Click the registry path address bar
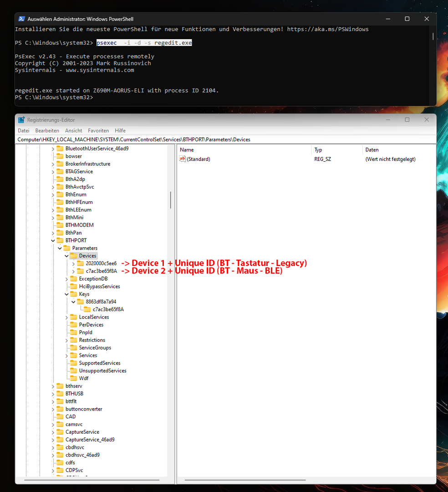 tap(226, 140)
